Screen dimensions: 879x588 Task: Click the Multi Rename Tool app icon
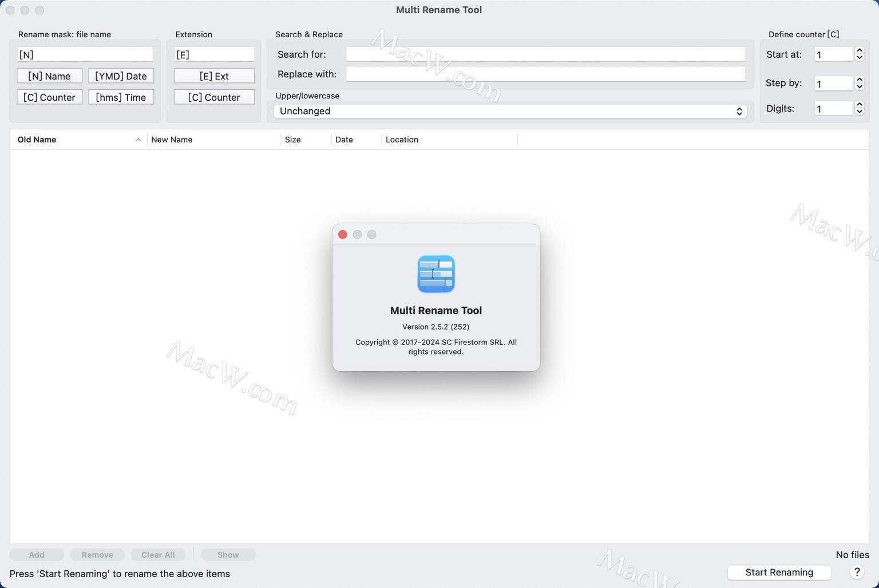click(x=436, y=274)
